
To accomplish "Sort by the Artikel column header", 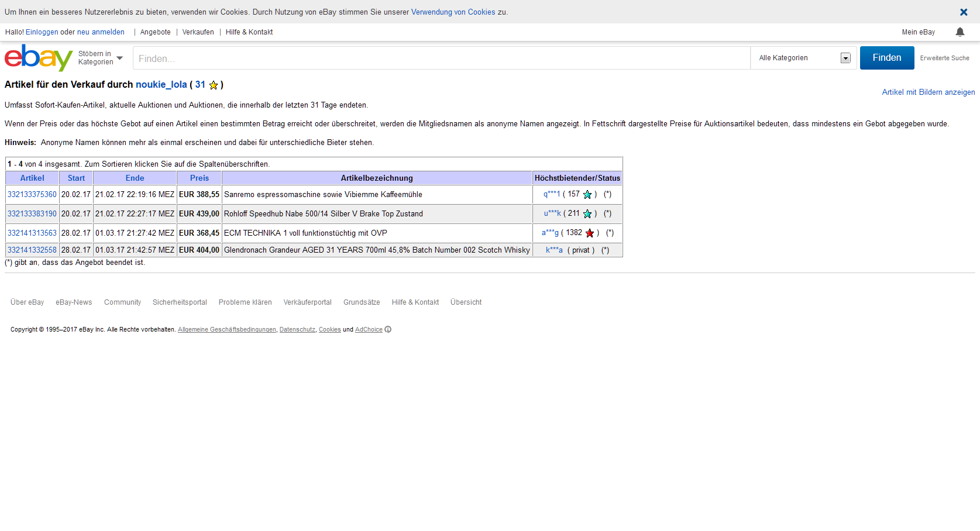I will pyautogui.click(x=32, y=178).
